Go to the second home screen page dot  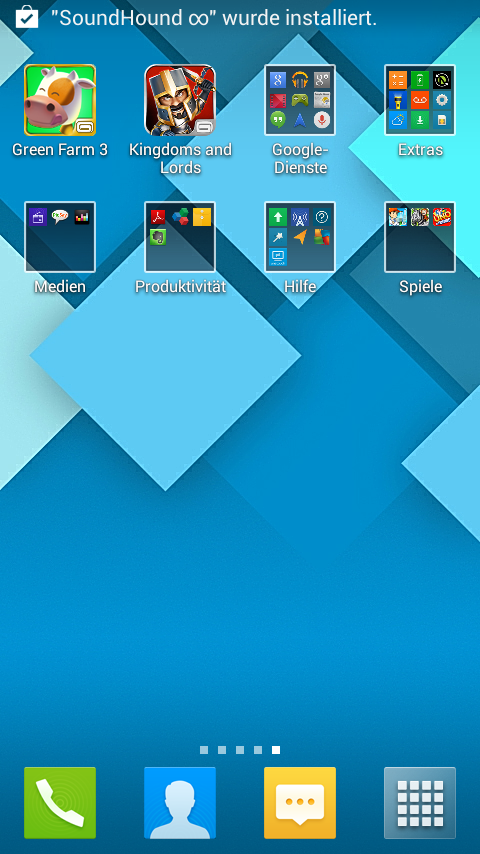[x=222, y=750]
